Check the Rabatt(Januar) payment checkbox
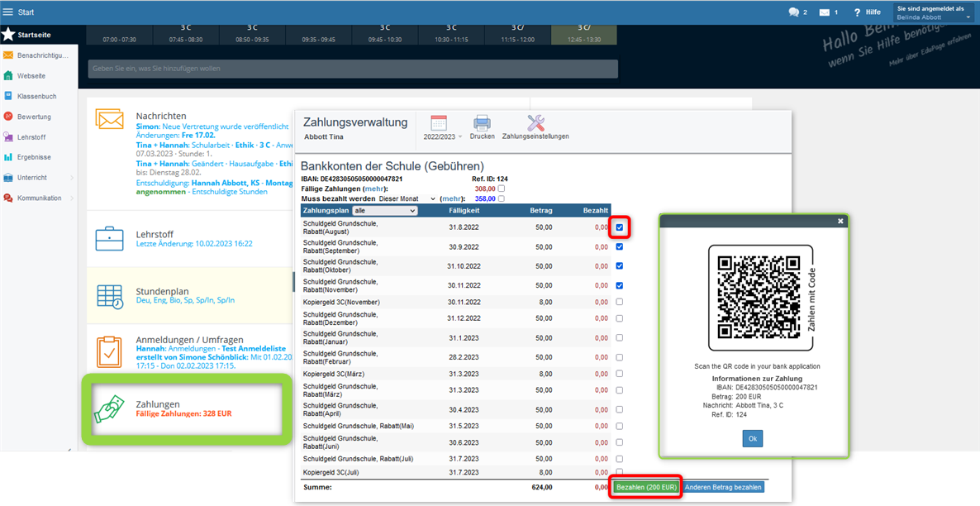The image size is (980, 506). click(620, 338)
